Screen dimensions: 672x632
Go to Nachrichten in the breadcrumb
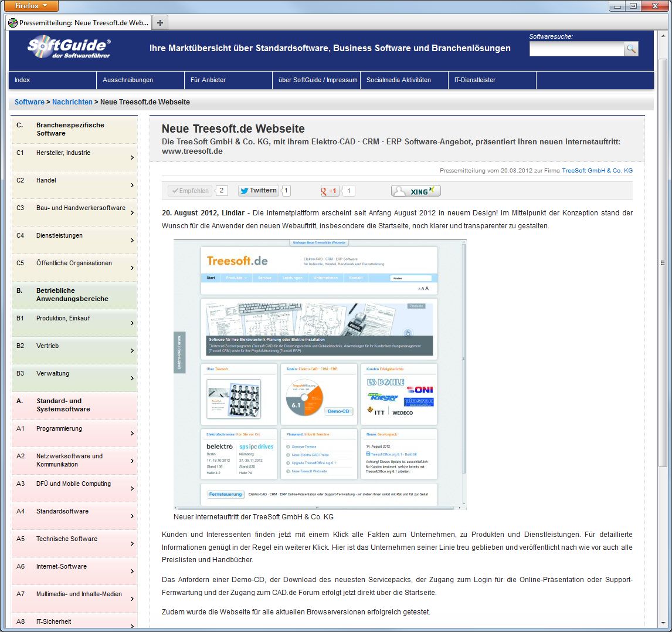tap(72, 102)
